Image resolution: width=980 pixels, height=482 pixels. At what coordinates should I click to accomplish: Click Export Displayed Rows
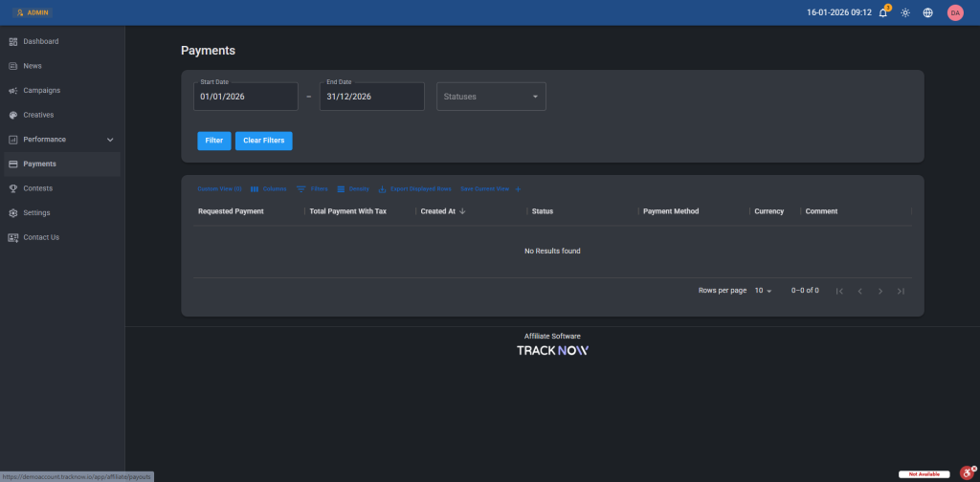[x=414, y=189]
